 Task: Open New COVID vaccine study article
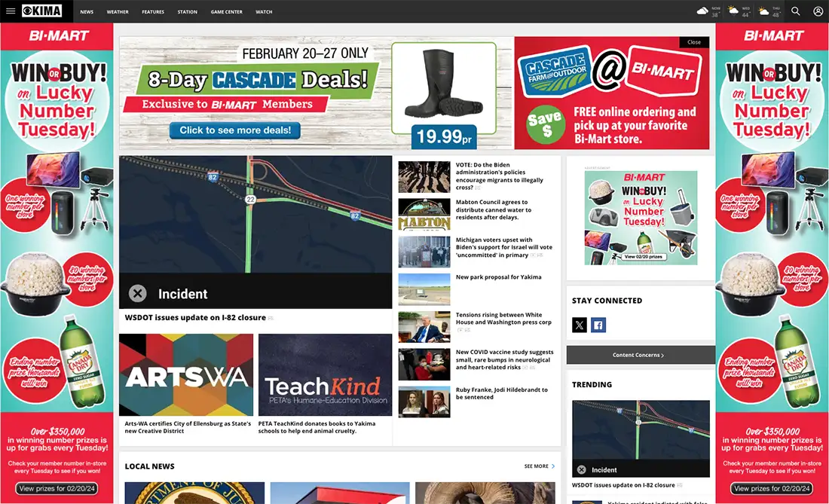pyautogui.click(x=504, y=359)
